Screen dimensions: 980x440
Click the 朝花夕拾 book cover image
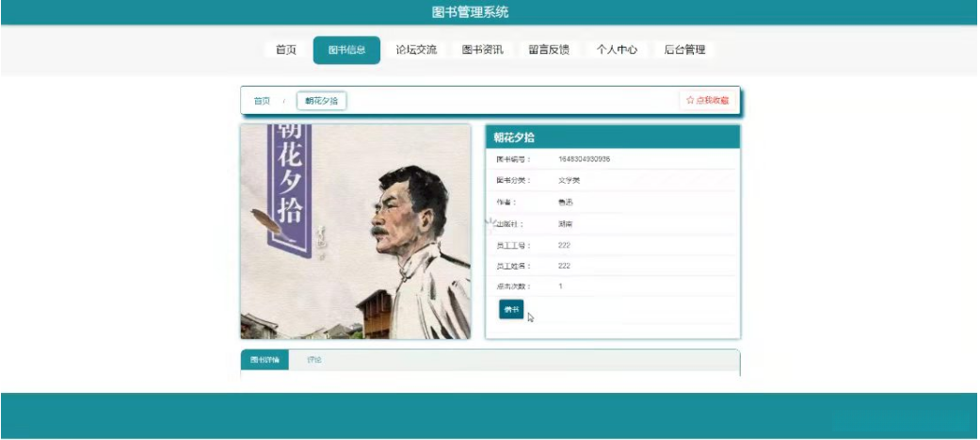tap(356, 232)
